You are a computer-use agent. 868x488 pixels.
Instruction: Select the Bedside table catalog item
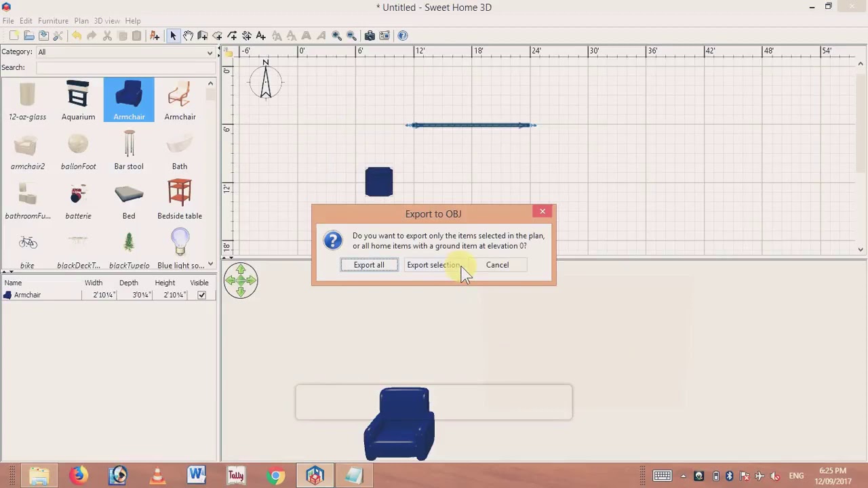(180, 199)
